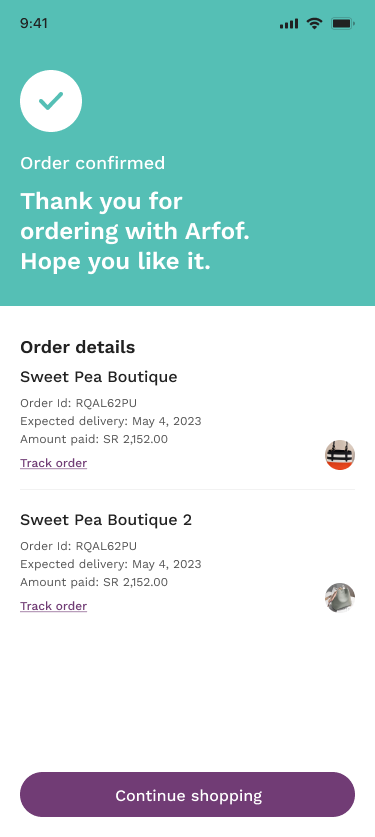Select the Sweet Pea Boutique 2 store name

[106, 520]
